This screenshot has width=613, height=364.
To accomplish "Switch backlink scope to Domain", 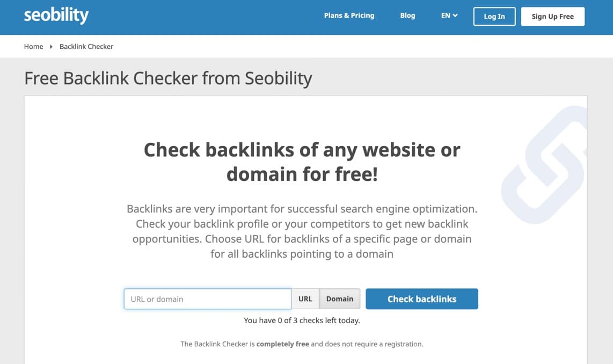I will coord(339,299).
